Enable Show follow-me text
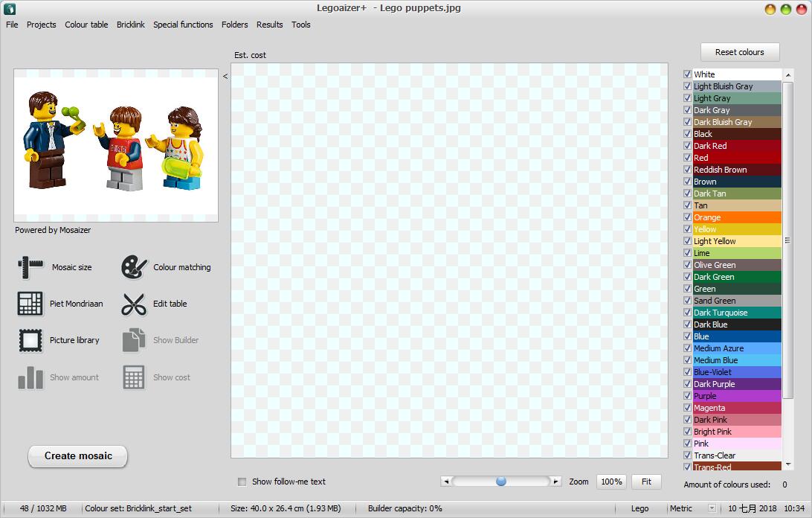The height and width of the screenshot is (518, 812). coord(242,482)
